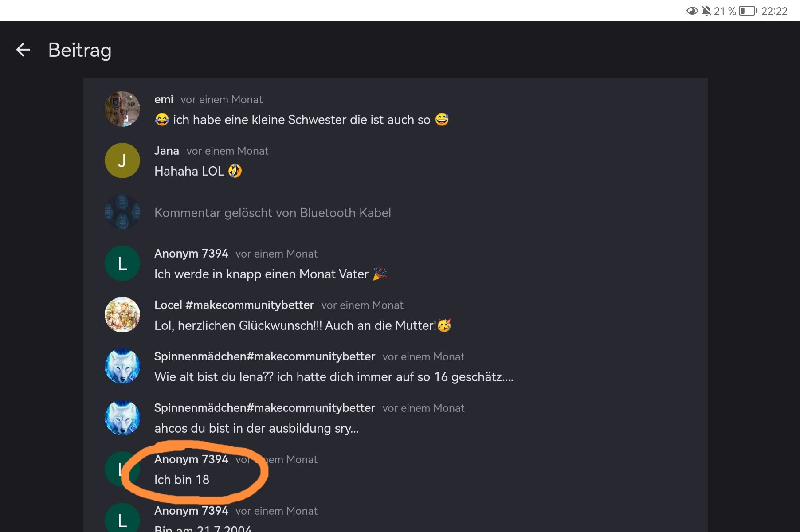Open username Jana's profile
This screenshot has width=800, height=532.
point(167,151)
